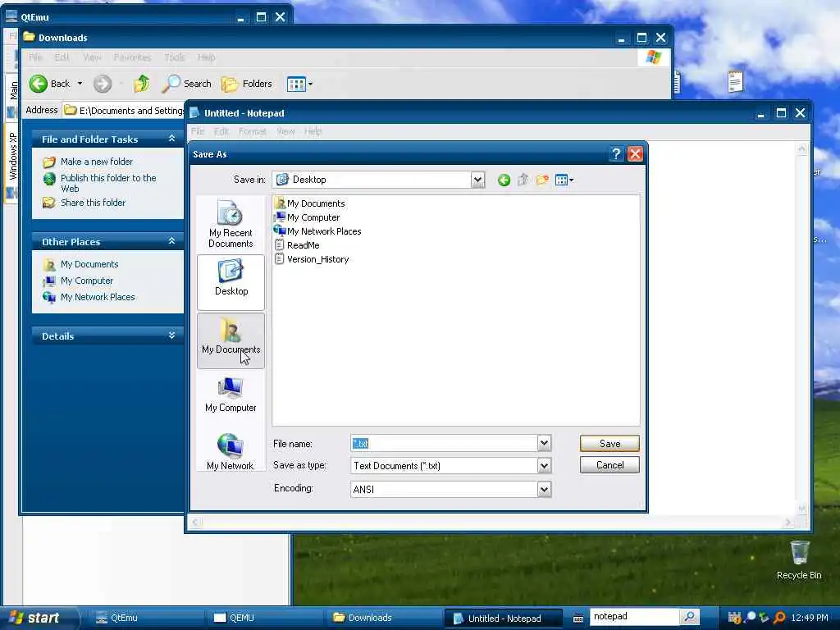The width and height of the screenshot is (840, 630).
Task: Click the Cancel button
Action: tap(609, 465)
